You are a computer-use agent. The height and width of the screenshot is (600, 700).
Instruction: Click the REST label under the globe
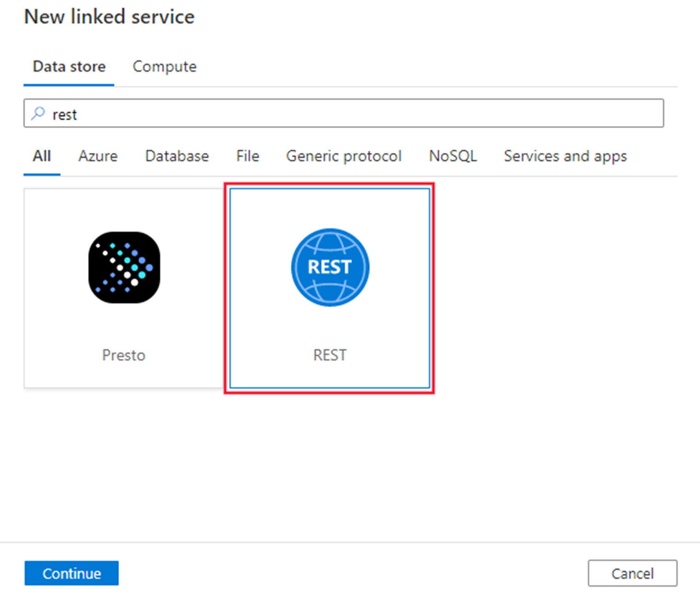[329, 354]
